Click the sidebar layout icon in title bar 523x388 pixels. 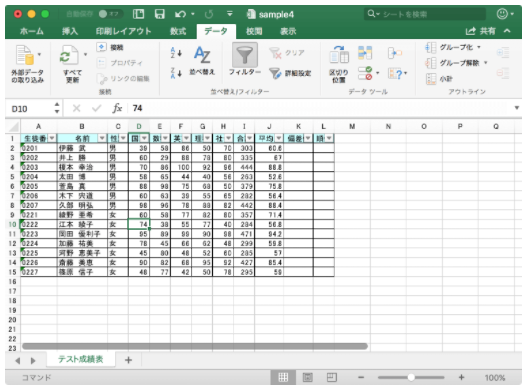point(138,14)
